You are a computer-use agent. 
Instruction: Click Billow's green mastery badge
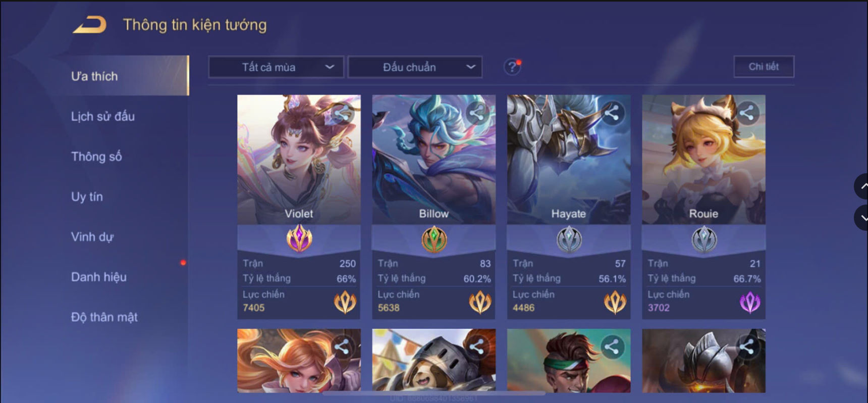click(434, 239)
